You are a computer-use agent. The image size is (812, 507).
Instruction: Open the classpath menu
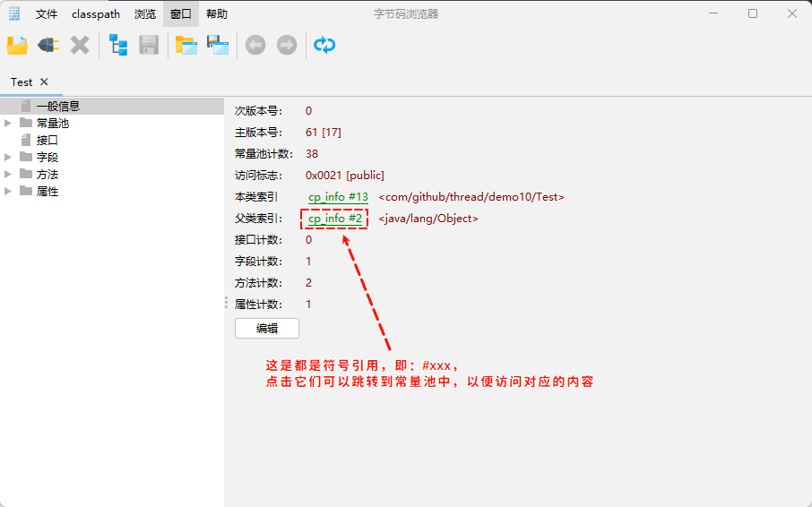click(96, 14)
